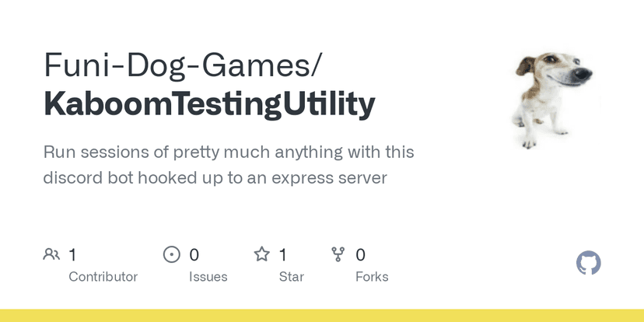The height and width of the screenshot is (322, 644).
Task: Click the issues count number 0
Action: coord(194,254)
